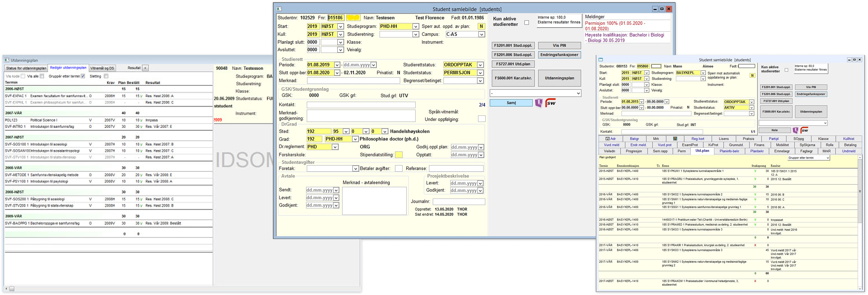Open Studierettstatus ORDOPPTAK dropdown in large window

click(481, 65)
